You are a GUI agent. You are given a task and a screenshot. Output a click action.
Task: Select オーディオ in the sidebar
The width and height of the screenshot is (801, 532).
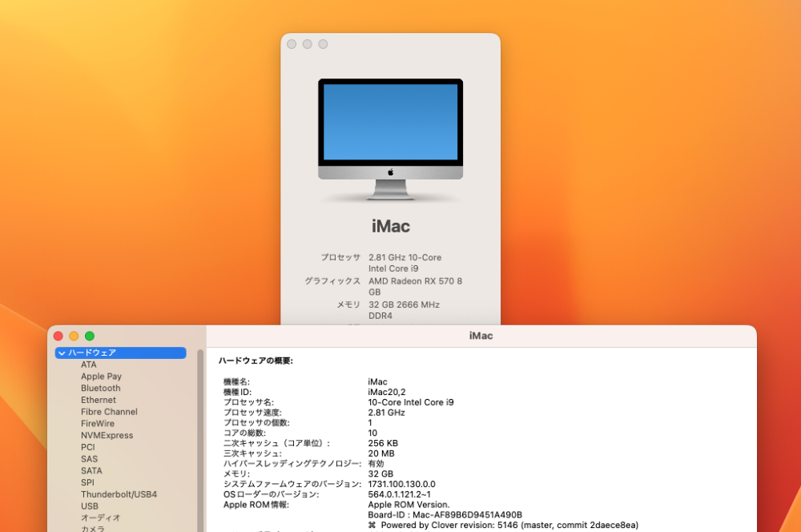click(101, 518)
